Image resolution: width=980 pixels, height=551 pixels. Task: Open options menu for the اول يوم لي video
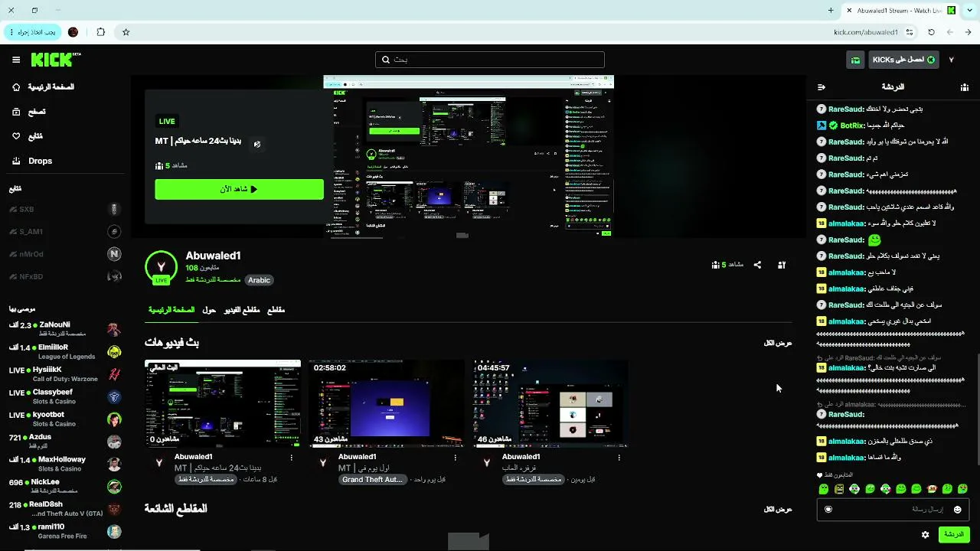click(456, 458)
